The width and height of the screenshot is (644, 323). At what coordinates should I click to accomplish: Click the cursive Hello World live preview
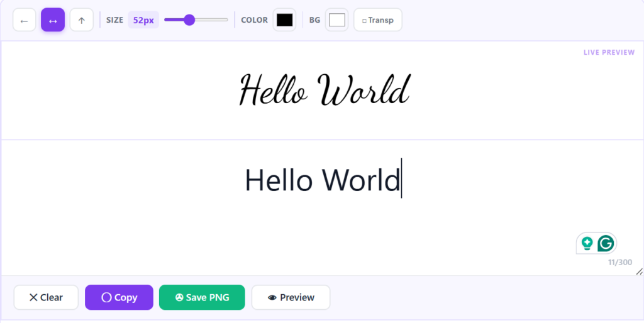325,90
